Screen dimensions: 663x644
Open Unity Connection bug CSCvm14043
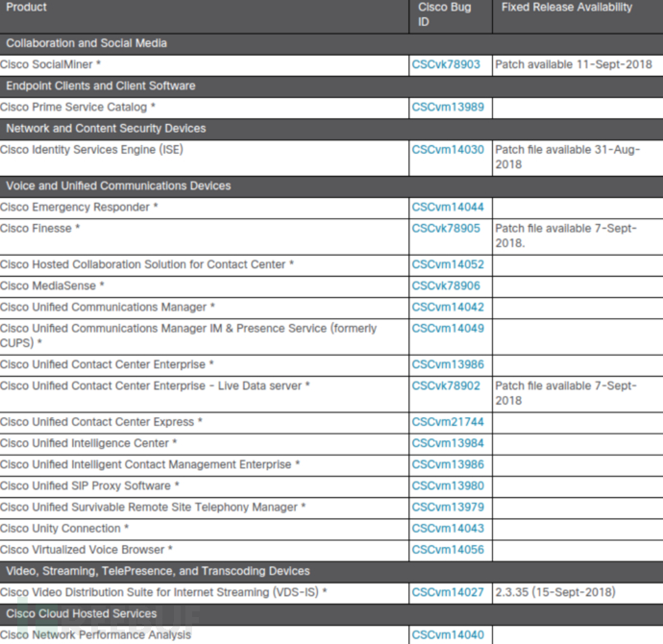pyautogui.click(x=448, y=528)
